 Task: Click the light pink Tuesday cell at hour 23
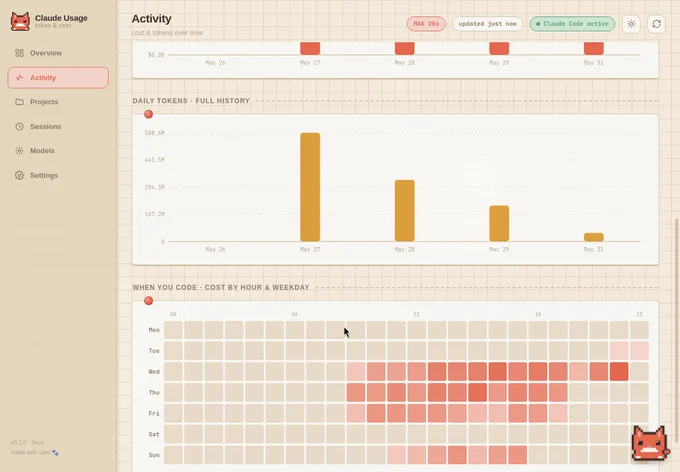(639, 351)
